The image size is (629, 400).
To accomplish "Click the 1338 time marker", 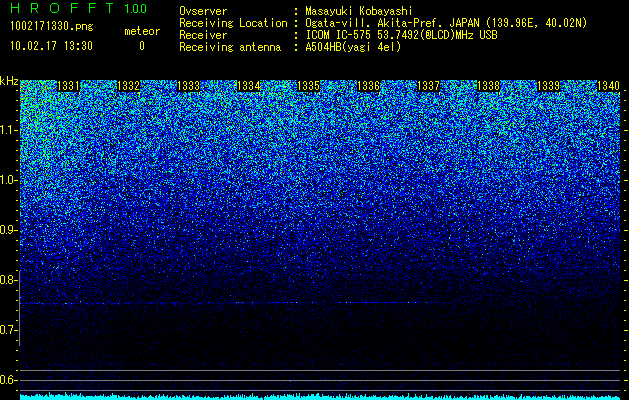I will pyautogui.click(x=489, y=86).
